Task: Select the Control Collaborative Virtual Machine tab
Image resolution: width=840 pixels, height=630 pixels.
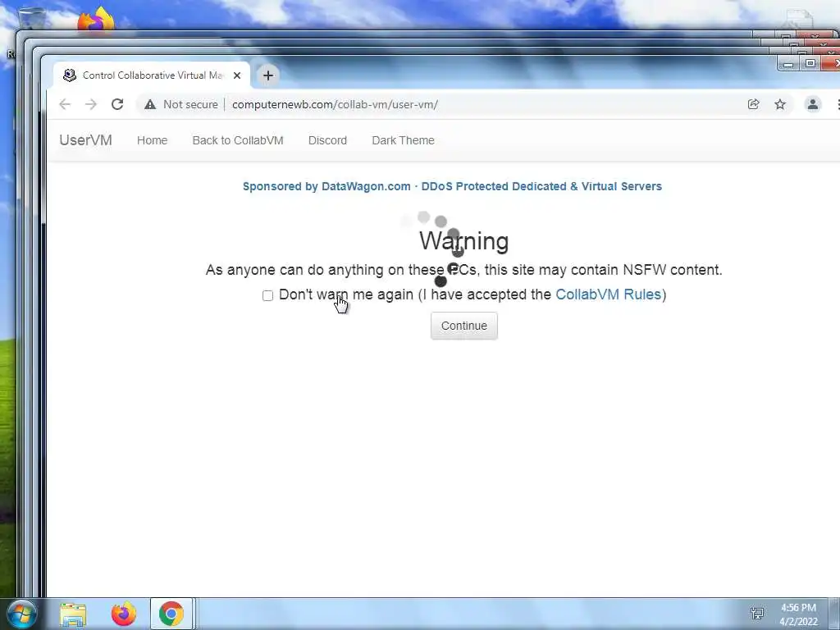Action: click(152, 75)
